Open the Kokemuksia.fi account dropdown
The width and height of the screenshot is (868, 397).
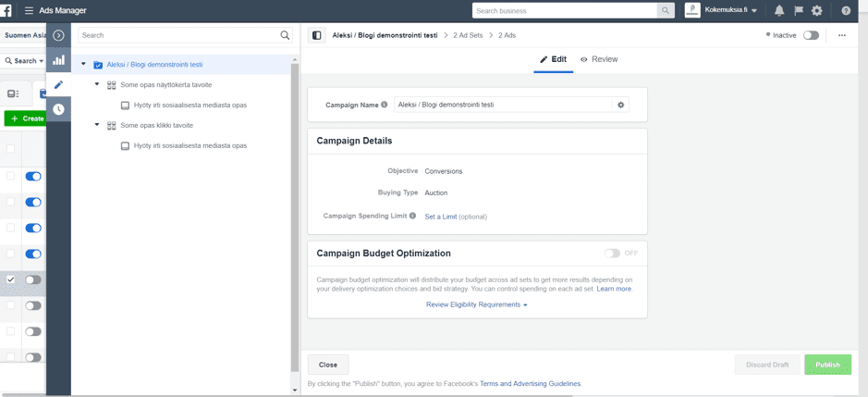[x=730, y=10]
